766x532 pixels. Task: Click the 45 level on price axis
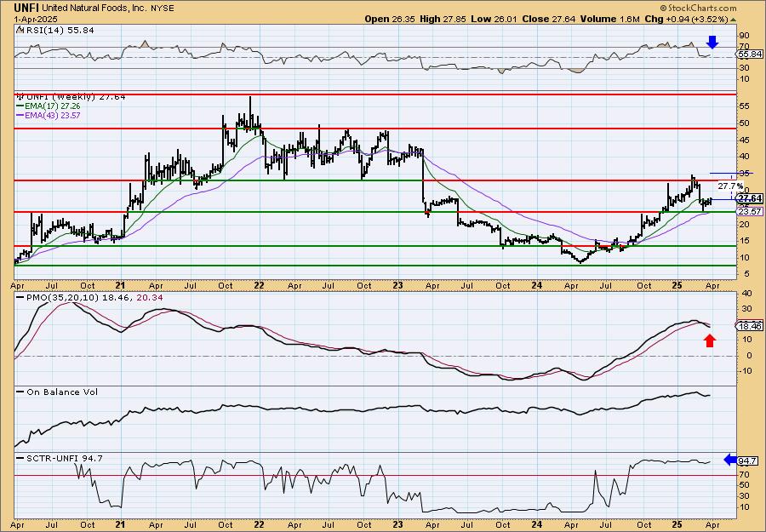[x=745, y=140]
